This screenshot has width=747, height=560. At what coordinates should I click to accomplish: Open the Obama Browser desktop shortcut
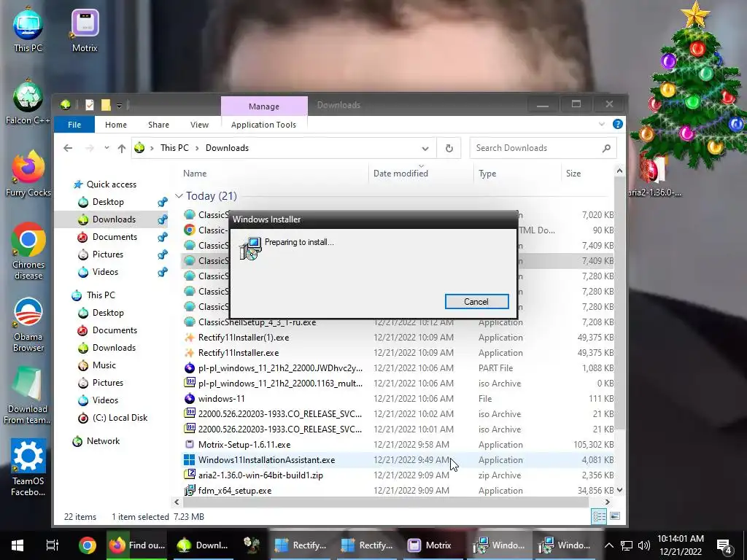(x=28, y=324)
